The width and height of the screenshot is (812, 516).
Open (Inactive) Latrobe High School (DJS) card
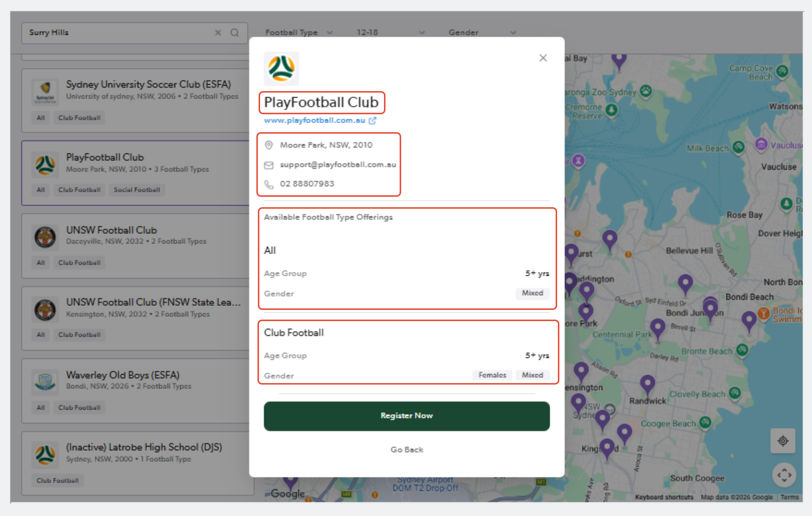point(135,463)
